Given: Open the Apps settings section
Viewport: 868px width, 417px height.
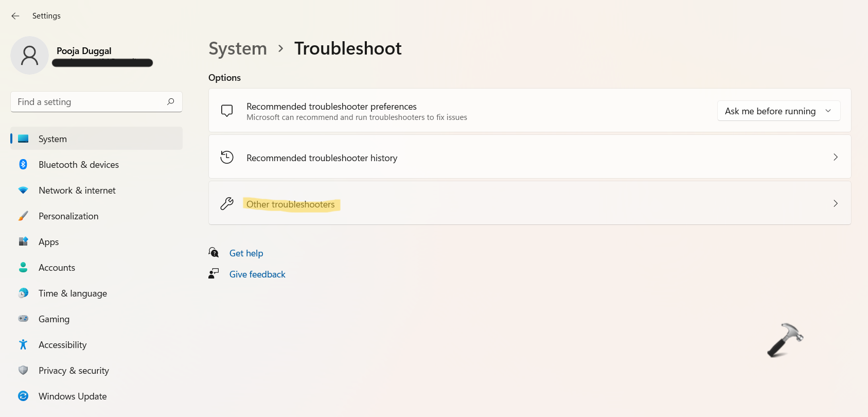Looking at the screenshot, I should [49, 242].
